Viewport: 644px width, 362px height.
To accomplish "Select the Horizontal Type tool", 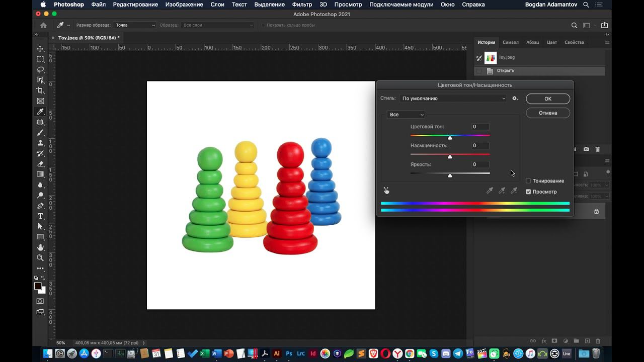I will [40, 216].
